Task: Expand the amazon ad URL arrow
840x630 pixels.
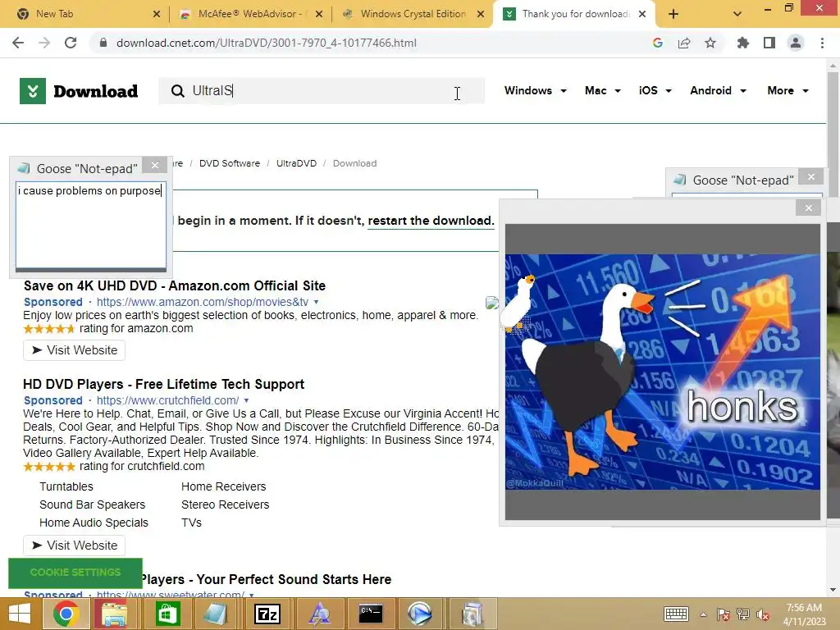Action: (316, 302)
